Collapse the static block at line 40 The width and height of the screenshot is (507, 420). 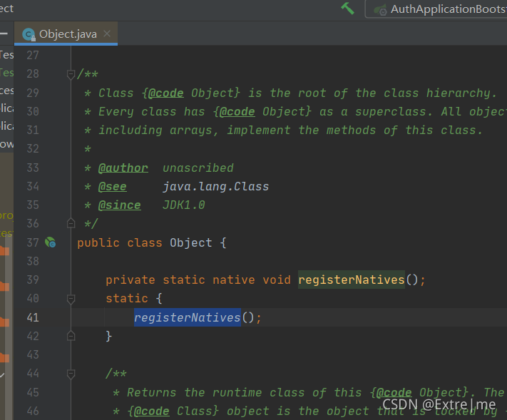71,299
